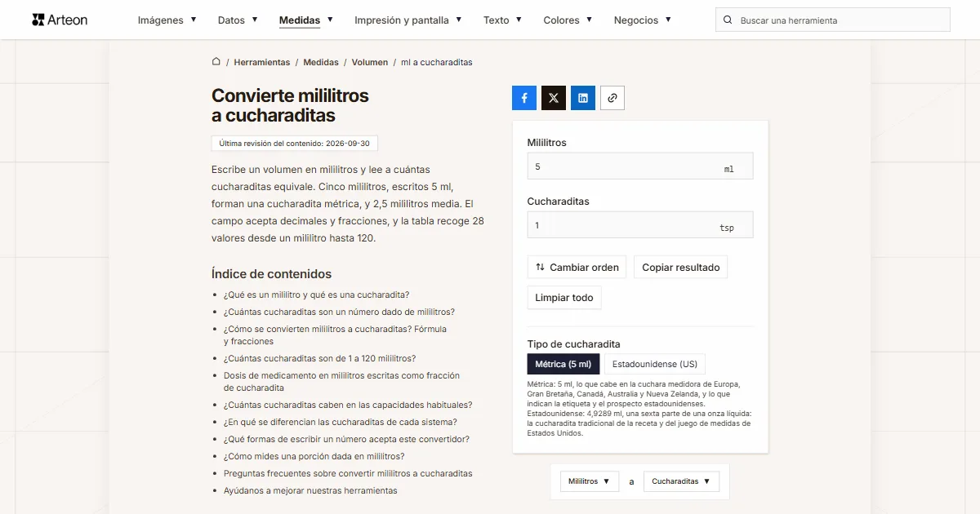Click Limpiar todo button
The width and height of the screenshot is (980, 514).
(x=564, y=298)
